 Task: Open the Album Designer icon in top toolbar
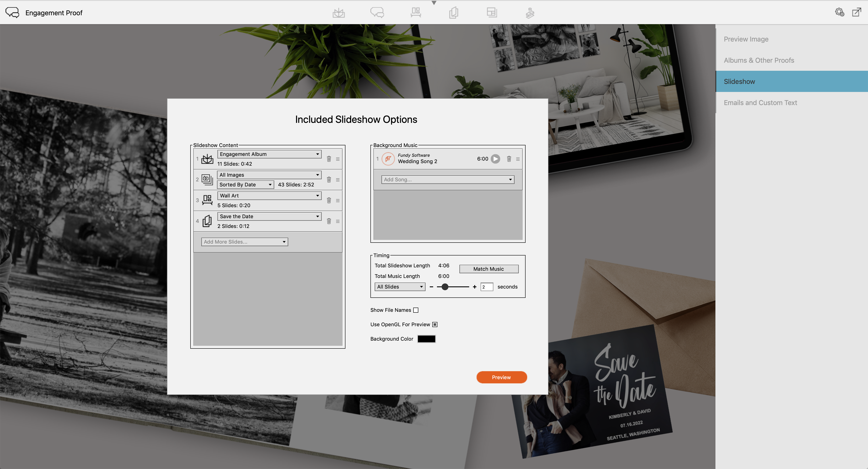[x=339, y=13]
